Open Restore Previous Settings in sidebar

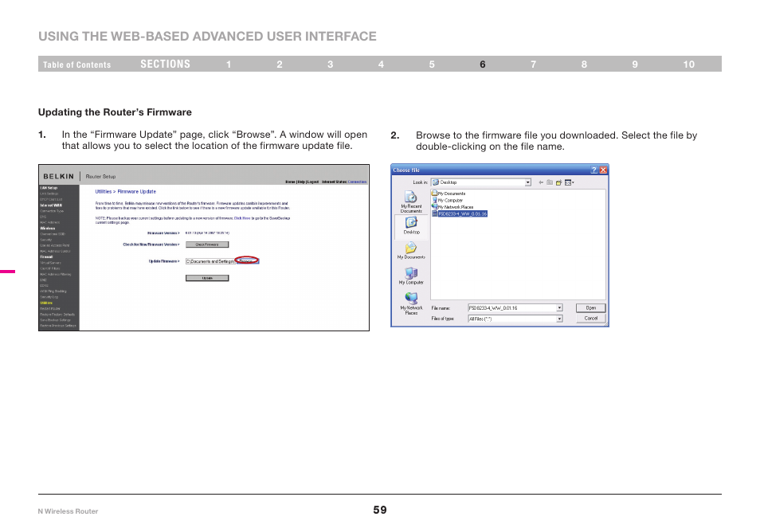58,326
